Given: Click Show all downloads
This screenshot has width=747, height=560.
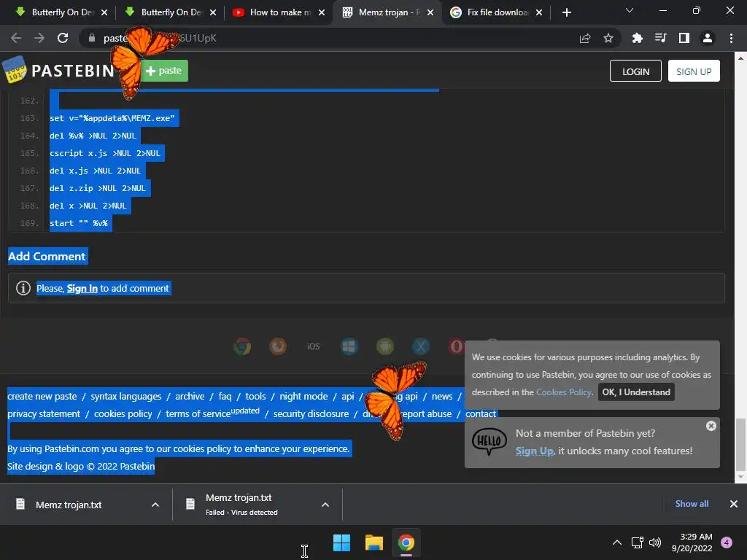Looking at the screenshot, I should click(x=692, y=504).
